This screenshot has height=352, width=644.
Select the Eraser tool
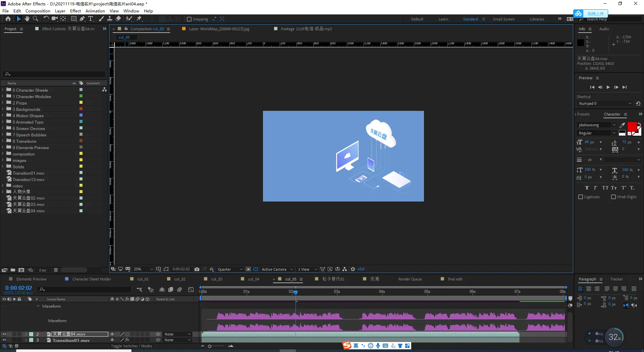pyautogui.click(x=118, y=19)
